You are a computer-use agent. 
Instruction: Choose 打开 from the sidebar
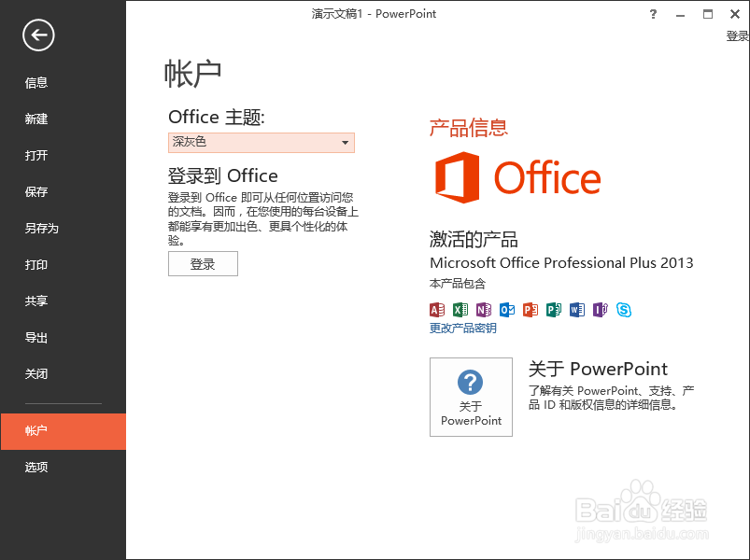(x=64, y=155)
